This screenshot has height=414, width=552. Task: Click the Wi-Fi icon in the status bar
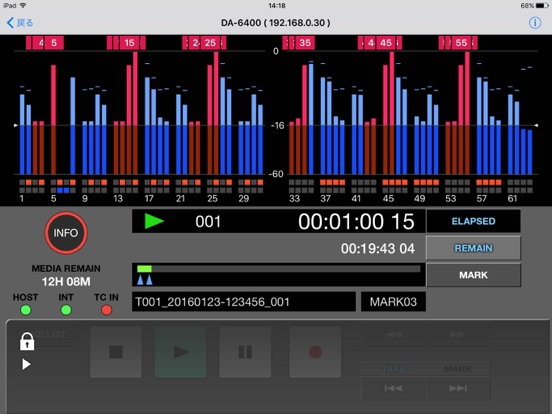coord(23,6)
